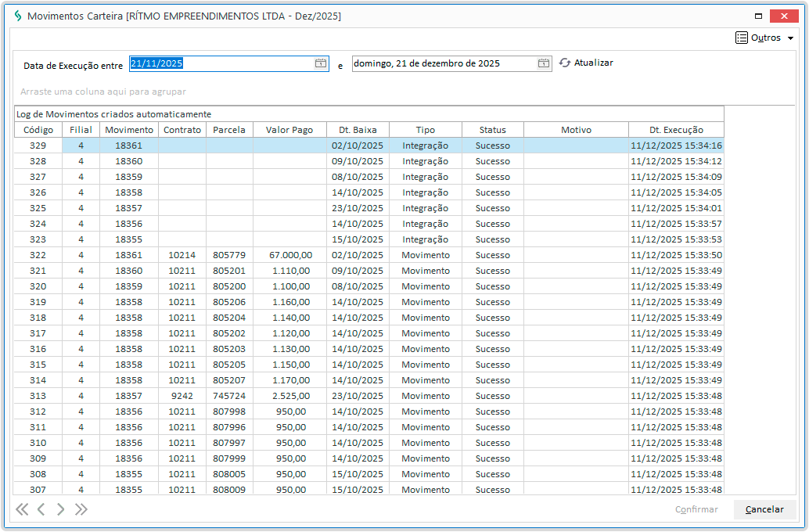Viewport: 809px width, 532px height.
Task: Click the Confirmar button
Action: pyautogui.click(x=696, y=509)
